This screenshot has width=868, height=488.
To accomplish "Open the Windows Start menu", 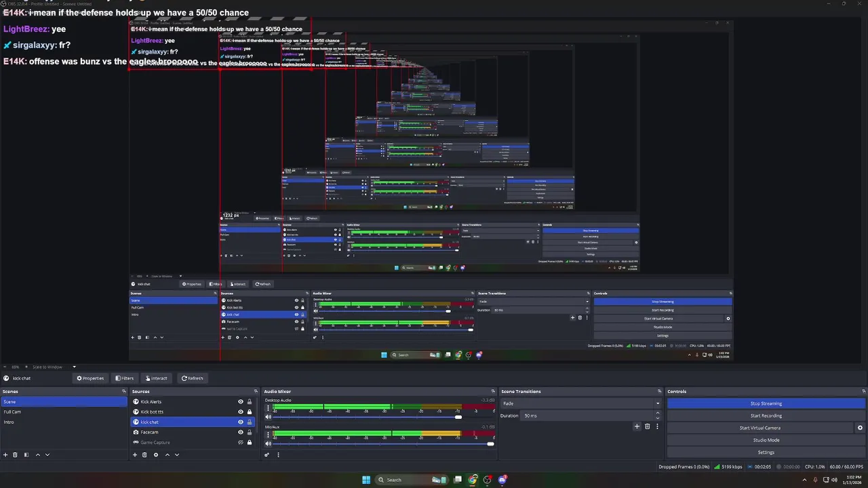I will pos(366,480).
